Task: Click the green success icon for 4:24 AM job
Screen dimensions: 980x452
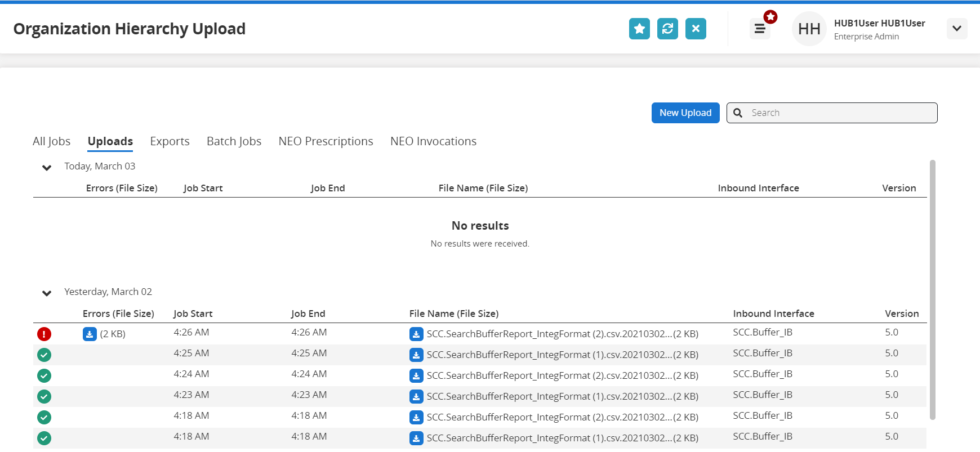Action: (x=44, y=375)
